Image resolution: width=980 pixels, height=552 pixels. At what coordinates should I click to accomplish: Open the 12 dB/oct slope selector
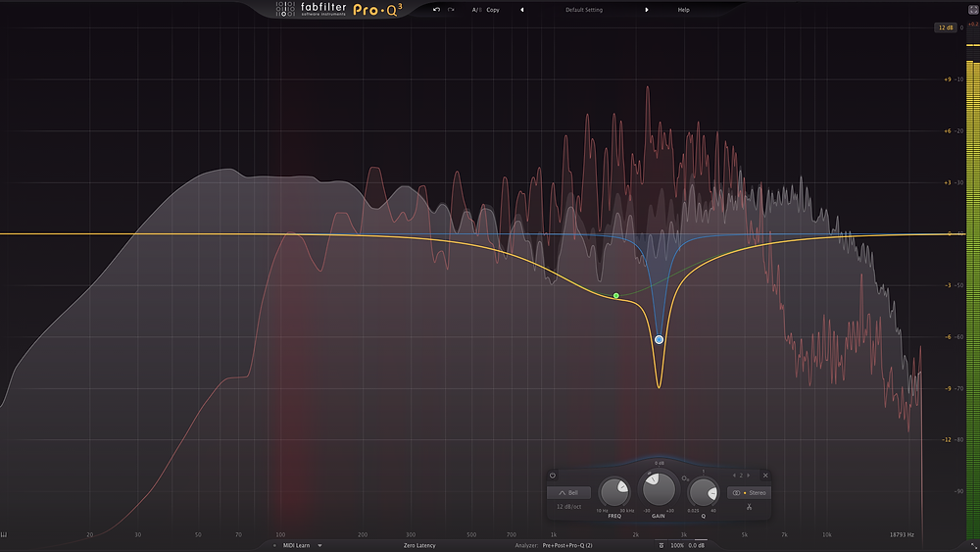568,506
